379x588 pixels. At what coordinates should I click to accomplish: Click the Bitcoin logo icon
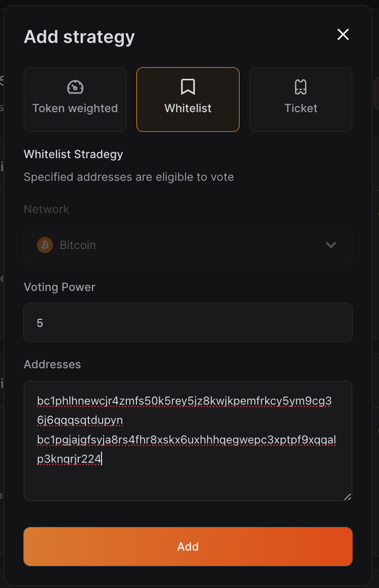[x=45, y=245]
